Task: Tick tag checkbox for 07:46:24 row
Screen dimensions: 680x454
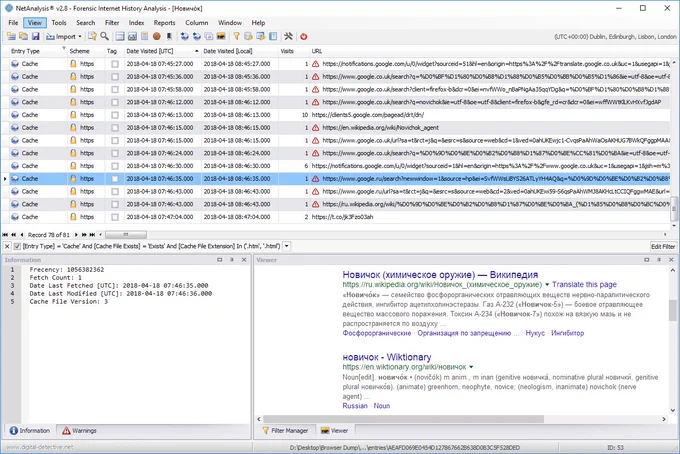Action: click(x=115, y=153)
